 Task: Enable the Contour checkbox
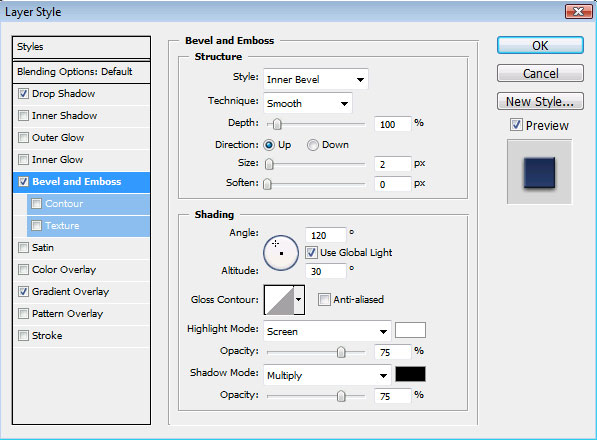coord(37,204)
